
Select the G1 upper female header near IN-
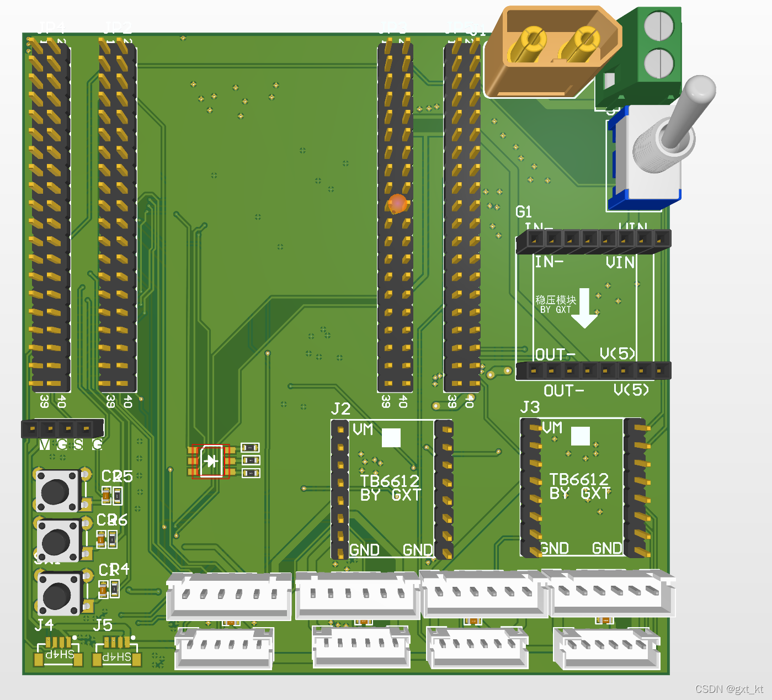click(593, 241)
